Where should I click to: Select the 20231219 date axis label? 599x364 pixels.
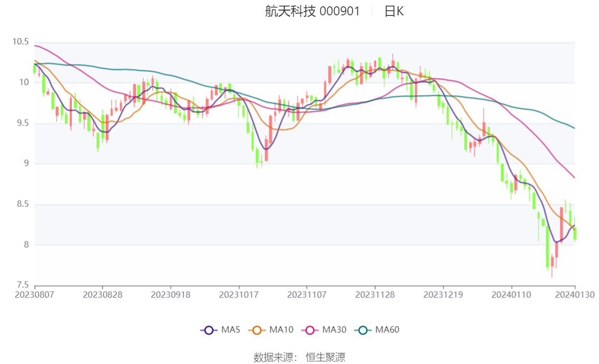443,295
